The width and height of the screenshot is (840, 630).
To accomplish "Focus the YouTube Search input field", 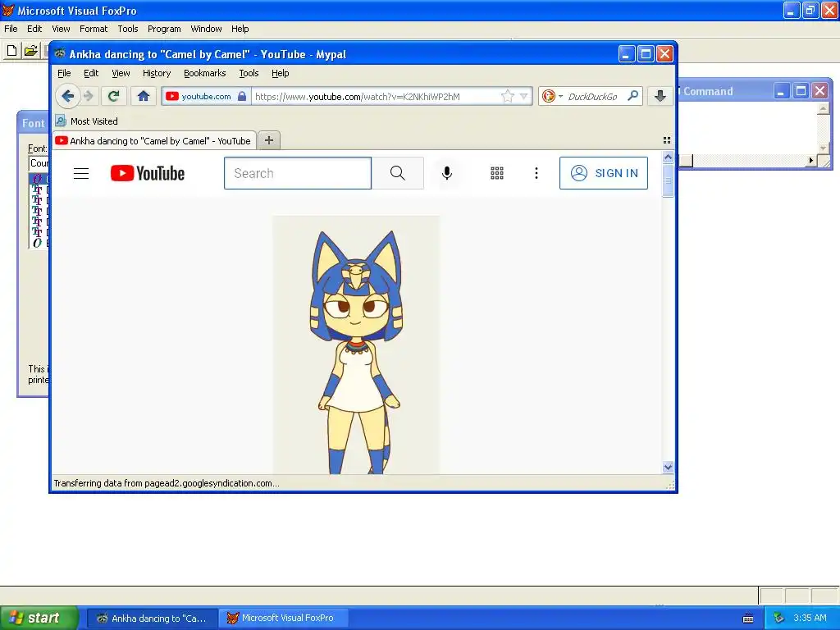I will pos(298,173).
